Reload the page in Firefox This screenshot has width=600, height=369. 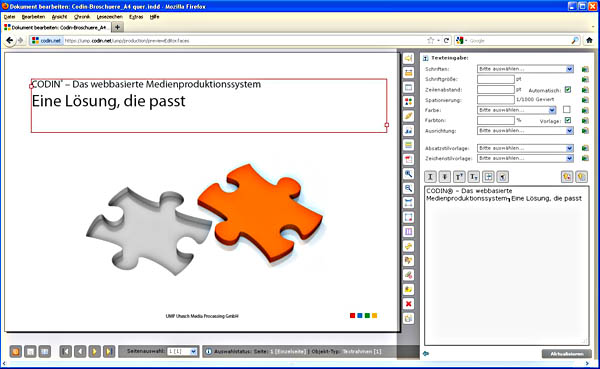pyautogui.click(x=446, y=41)
